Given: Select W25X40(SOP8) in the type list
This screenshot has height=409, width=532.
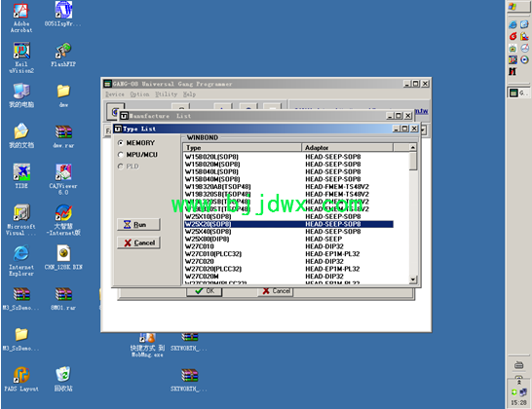Looking at the screenshot, I should 288,232.
